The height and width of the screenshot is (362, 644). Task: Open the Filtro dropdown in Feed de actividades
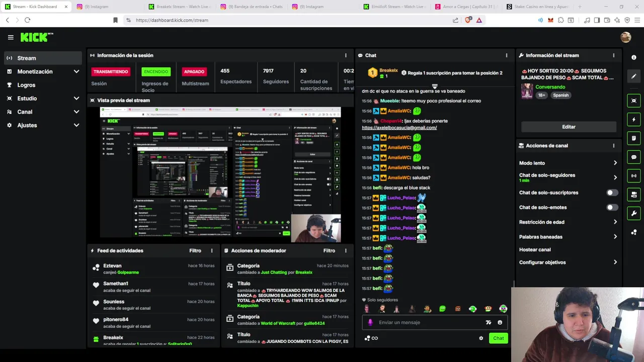[195, 250]
